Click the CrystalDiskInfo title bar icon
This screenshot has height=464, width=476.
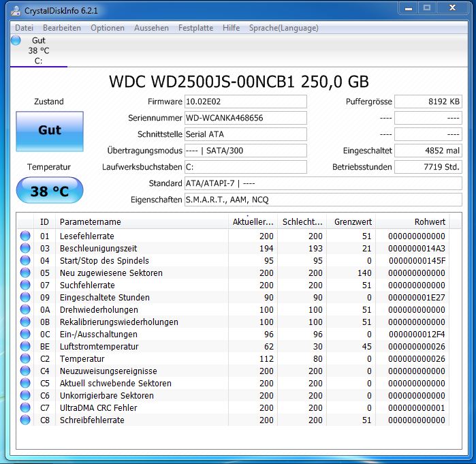pos(16,11)
